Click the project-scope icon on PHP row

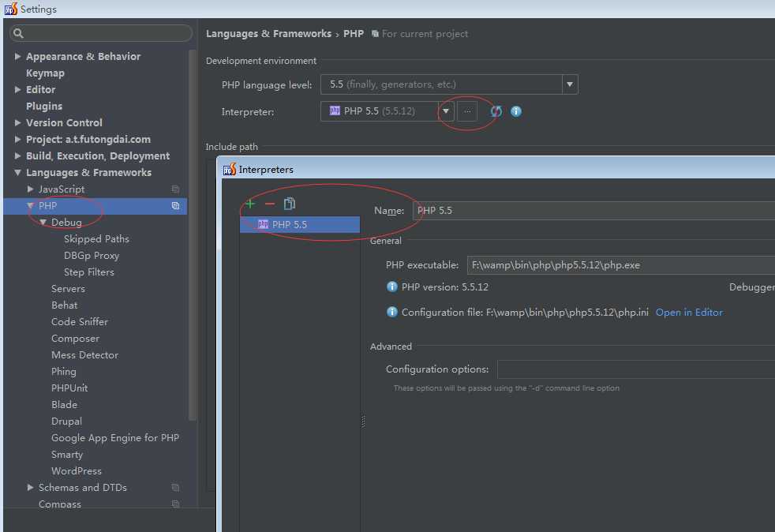175,206
